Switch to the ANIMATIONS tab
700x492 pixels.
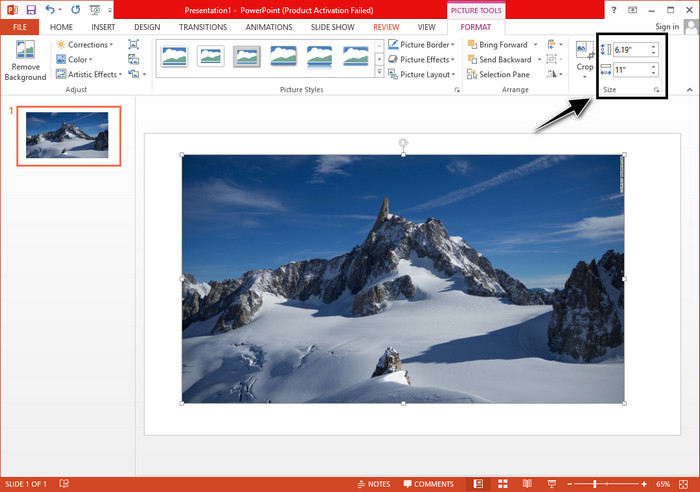tap(269, 27)
